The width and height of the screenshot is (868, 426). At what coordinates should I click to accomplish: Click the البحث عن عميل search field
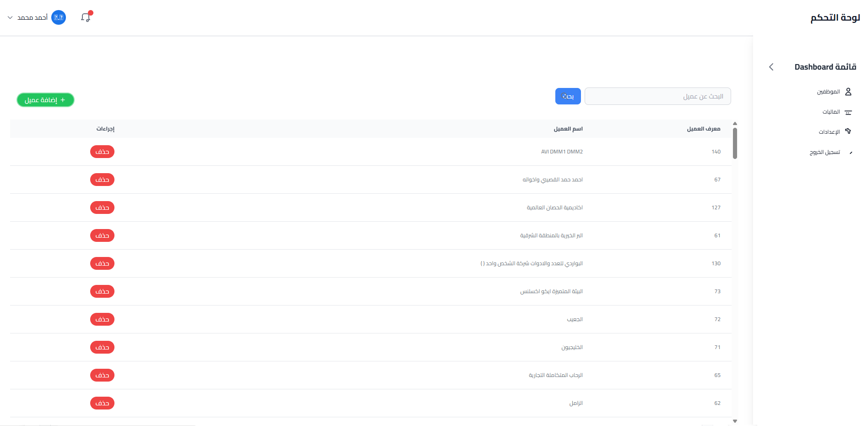658,96
